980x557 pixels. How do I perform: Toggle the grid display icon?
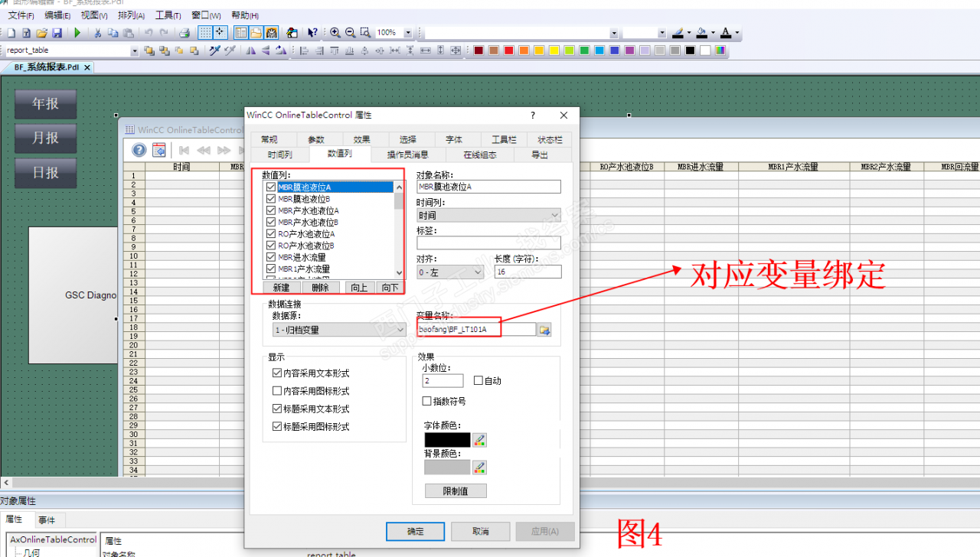click(x=206, y=33)
